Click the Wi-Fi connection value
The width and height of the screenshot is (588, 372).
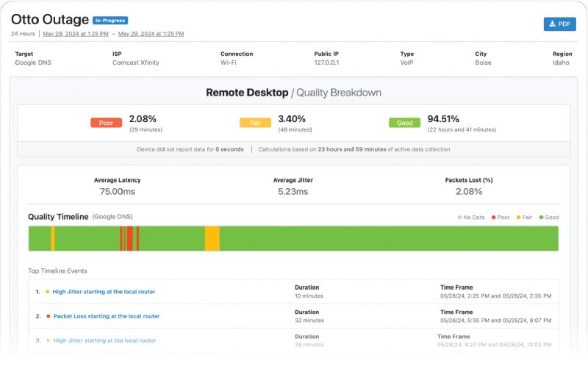[229, 62]
